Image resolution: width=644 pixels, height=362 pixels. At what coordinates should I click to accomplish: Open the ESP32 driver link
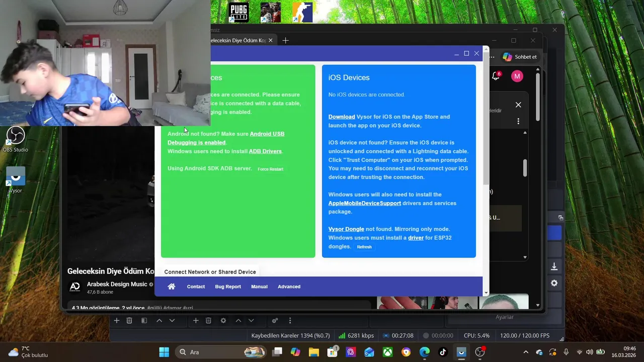tap(416, 238)
